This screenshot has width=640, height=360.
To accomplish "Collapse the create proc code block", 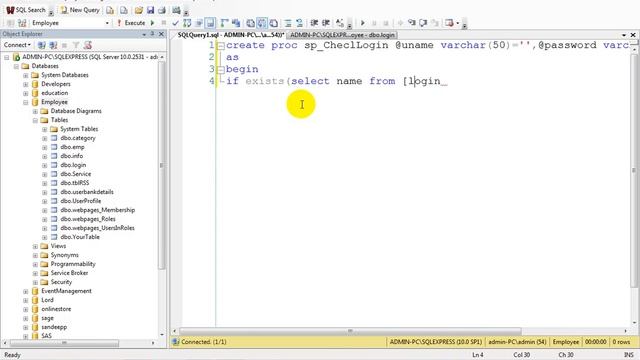I will tap(220, 46).
